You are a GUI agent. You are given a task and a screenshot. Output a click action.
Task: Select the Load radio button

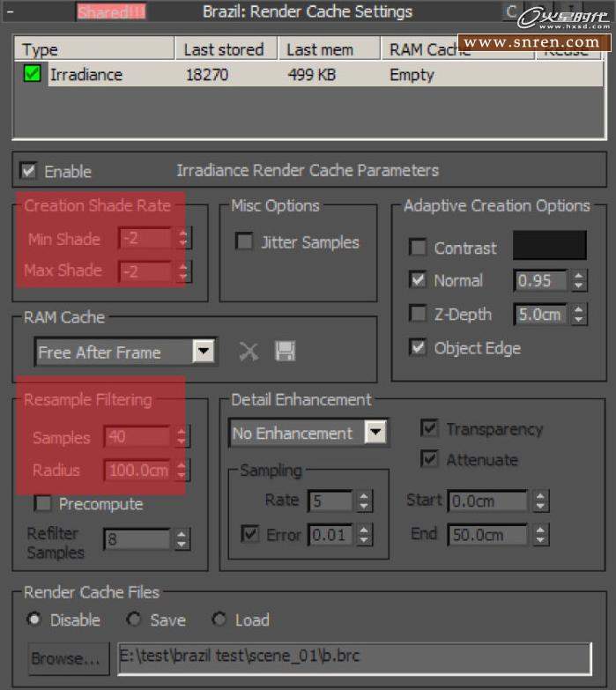(219, 620)
